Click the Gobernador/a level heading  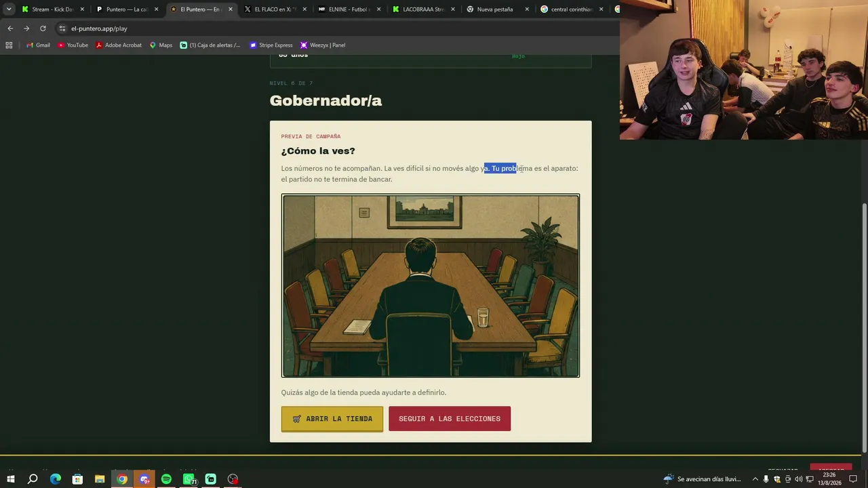[x=325, y=101]
